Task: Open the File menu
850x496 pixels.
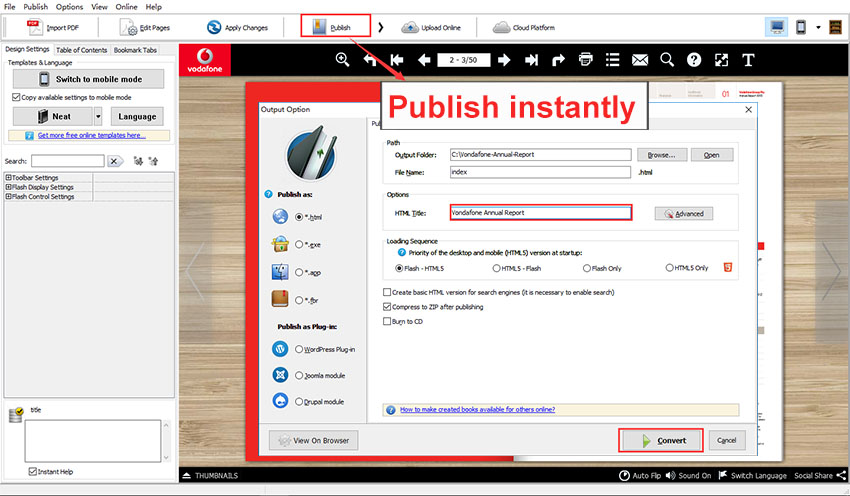Action: click(x=9, y=7)
